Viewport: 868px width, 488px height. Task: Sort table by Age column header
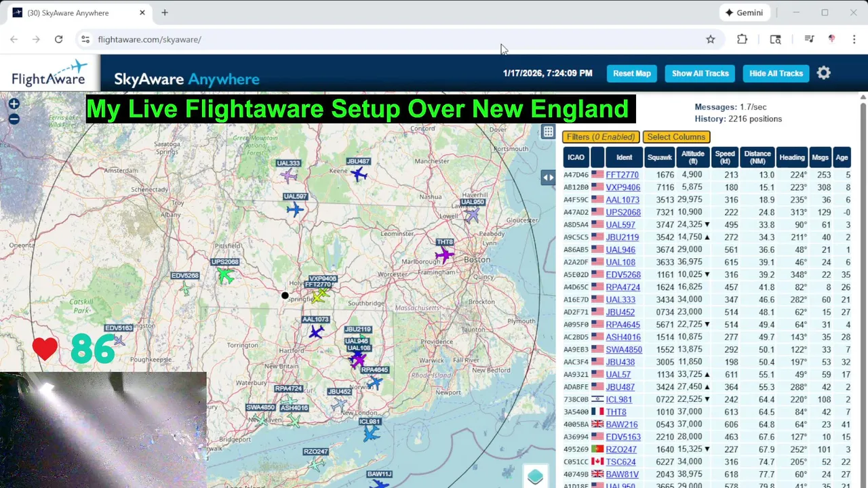[x=842, y=157]
